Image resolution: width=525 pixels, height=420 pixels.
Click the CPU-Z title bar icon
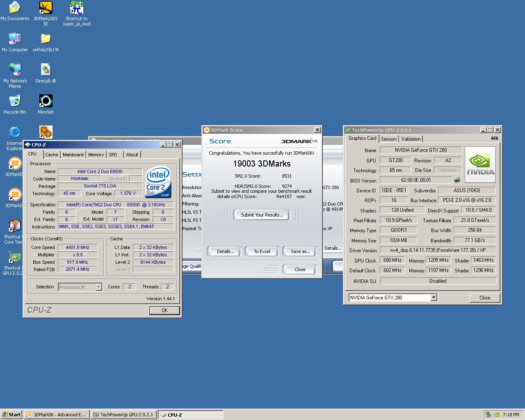click(x=27, y=144)
